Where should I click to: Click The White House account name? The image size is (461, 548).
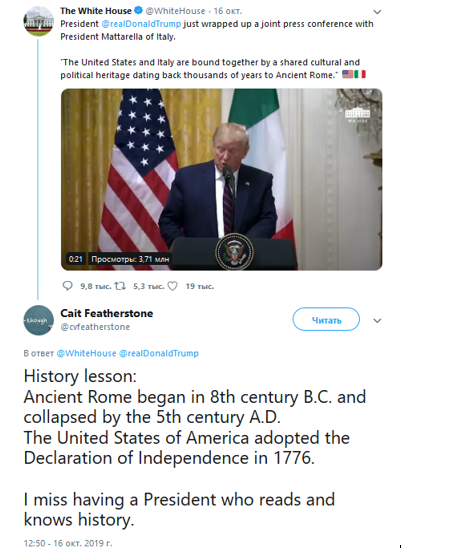96,11
